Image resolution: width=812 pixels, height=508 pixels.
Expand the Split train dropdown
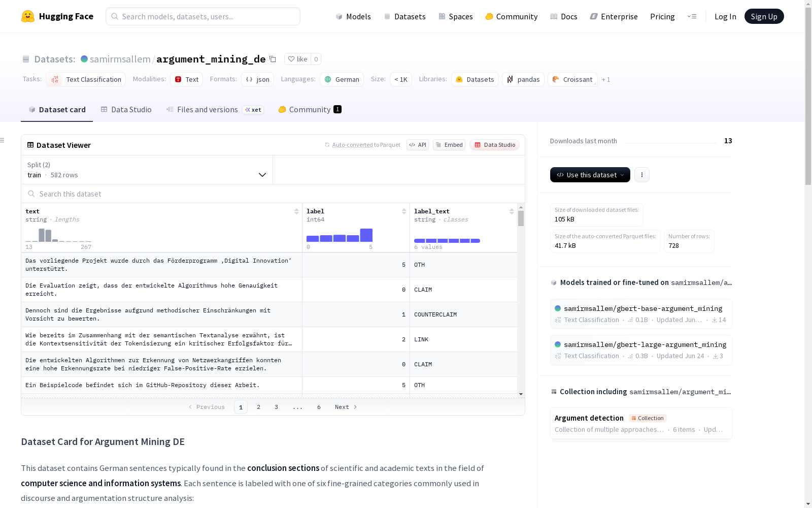[x=147, y=170]
